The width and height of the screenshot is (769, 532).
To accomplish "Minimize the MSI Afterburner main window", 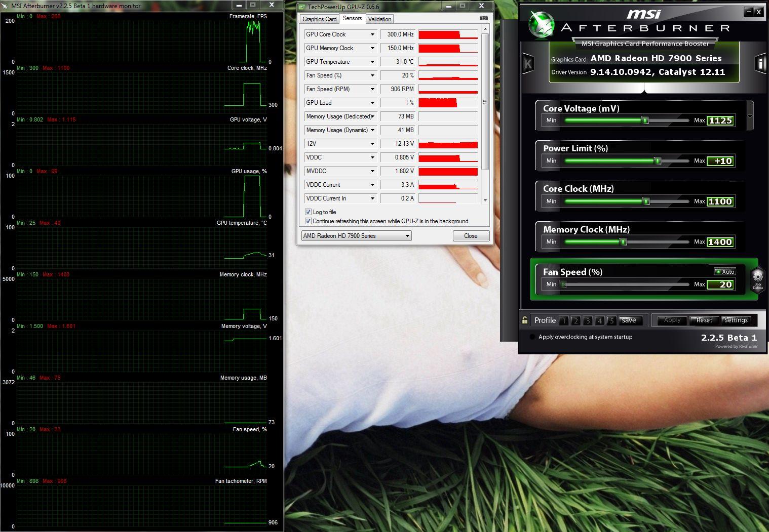I will tap(748, 12).
